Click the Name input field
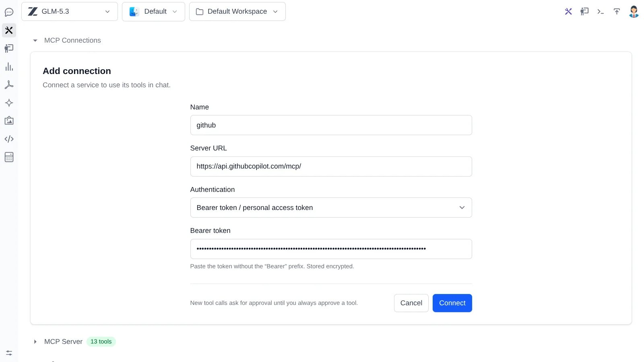Viewport: 644px width, 362px height. click(x=331, y=125)
